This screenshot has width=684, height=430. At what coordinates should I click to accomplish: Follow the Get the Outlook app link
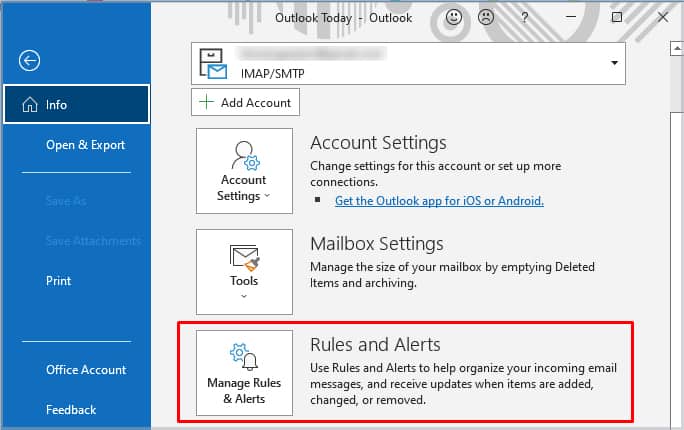point(439,201)
